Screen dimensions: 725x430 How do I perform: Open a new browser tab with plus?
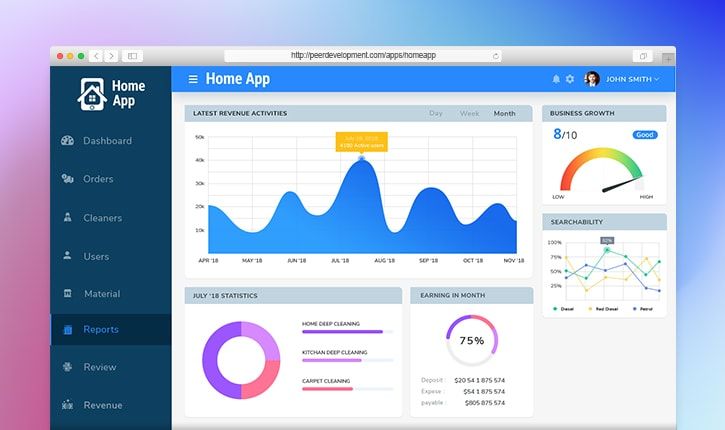(x=668, y=59)
